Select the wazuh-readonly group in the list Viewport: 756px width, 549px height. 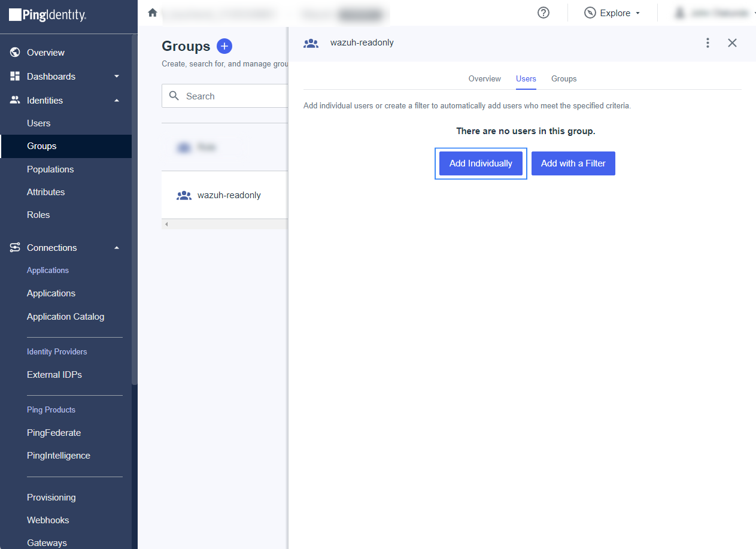pos(229,195)
